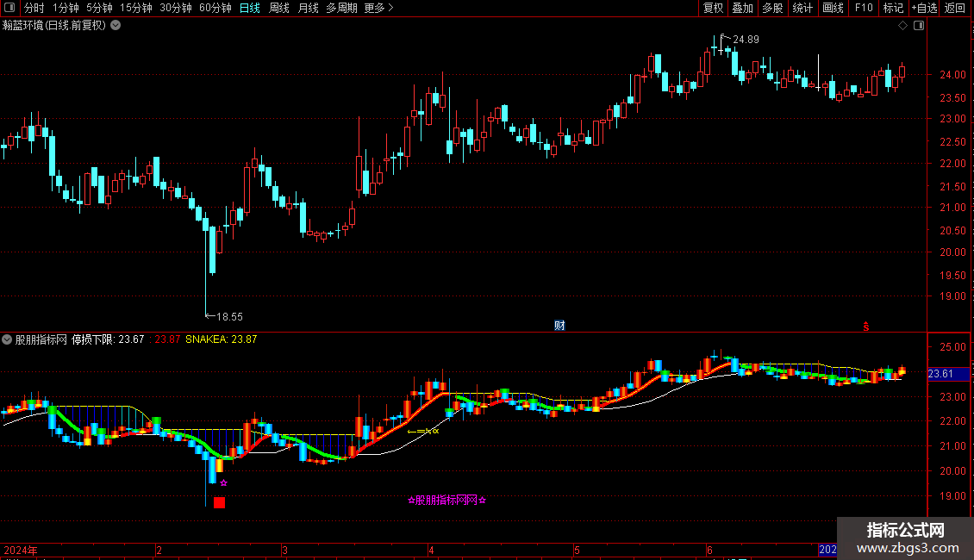Image resolution: width=974 pixels, height=560 pixels.
Task: Click month 5 marker on time axis
Action: [x=577, y=550]
